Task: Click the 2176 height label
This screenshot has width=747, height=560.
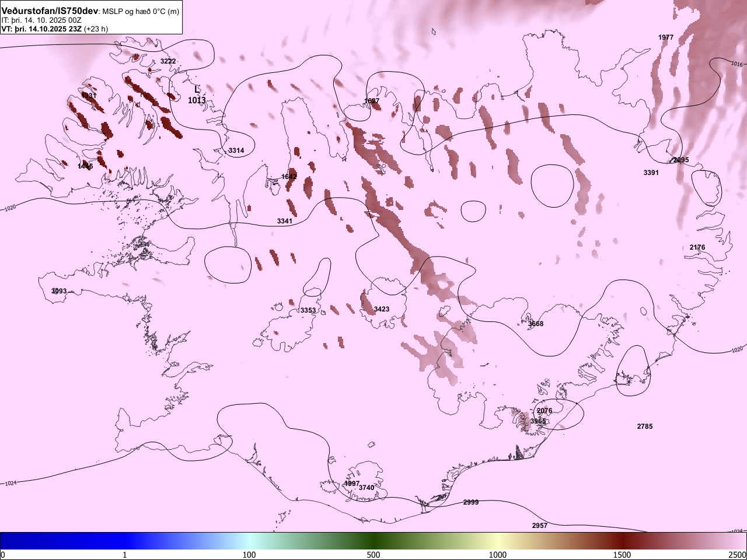Action: pyautogui.click(x=697, y=247)
